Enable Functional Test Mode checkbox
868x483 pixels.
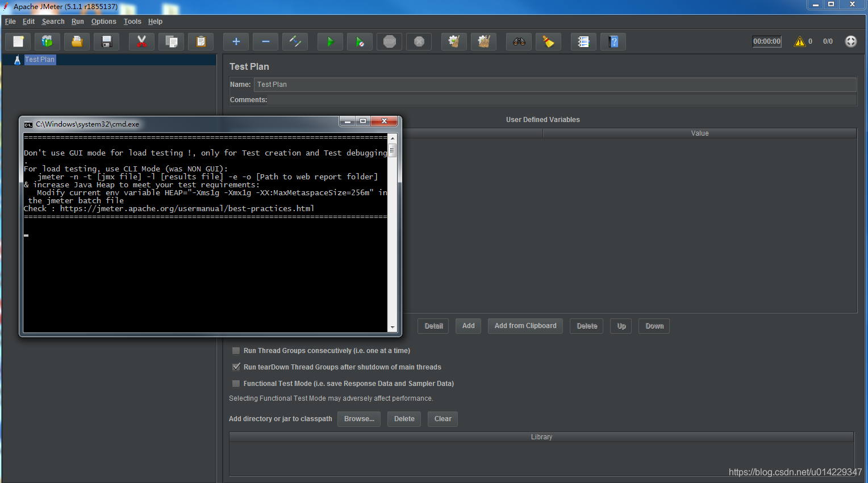point(236,384)
